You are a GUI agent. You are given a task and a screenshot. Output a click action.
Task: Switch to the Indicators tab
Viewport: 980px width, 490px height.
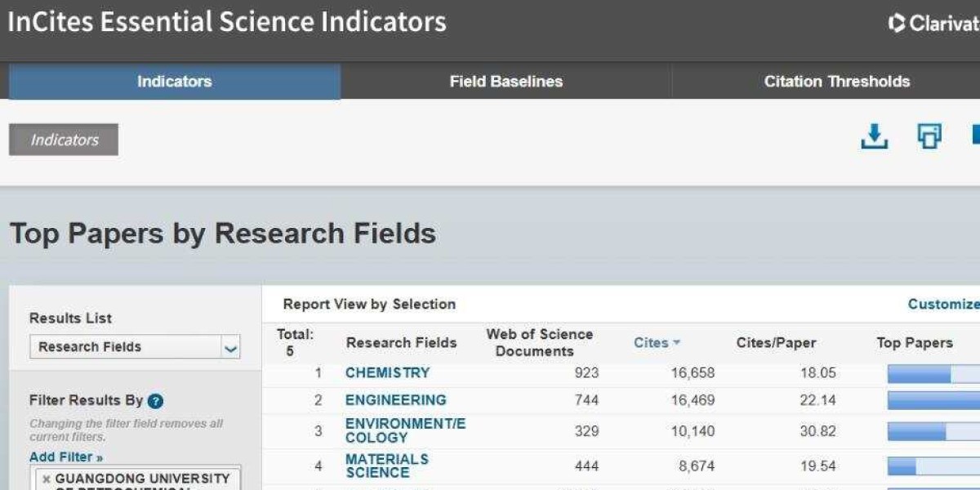click(174, 82)
